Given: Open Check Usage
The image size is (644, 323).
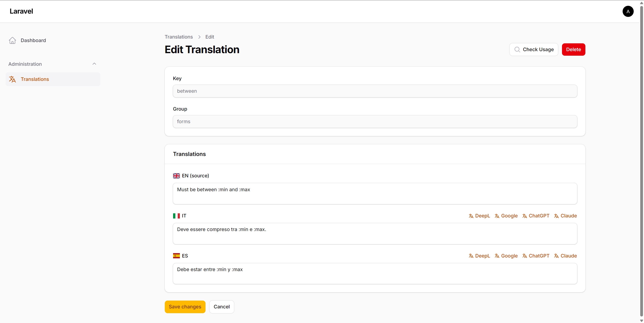Looking at the screenshot, I should click(x=534, y=49).
